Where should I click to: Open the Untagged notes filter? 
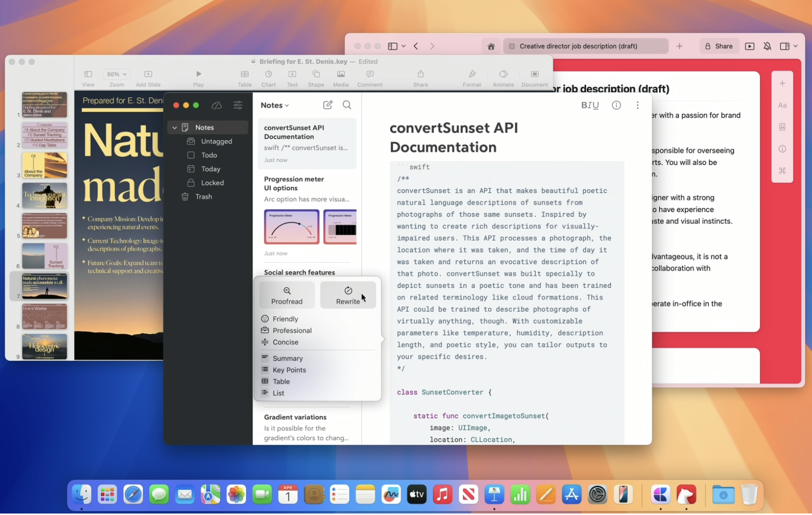[x=216, y=141]
